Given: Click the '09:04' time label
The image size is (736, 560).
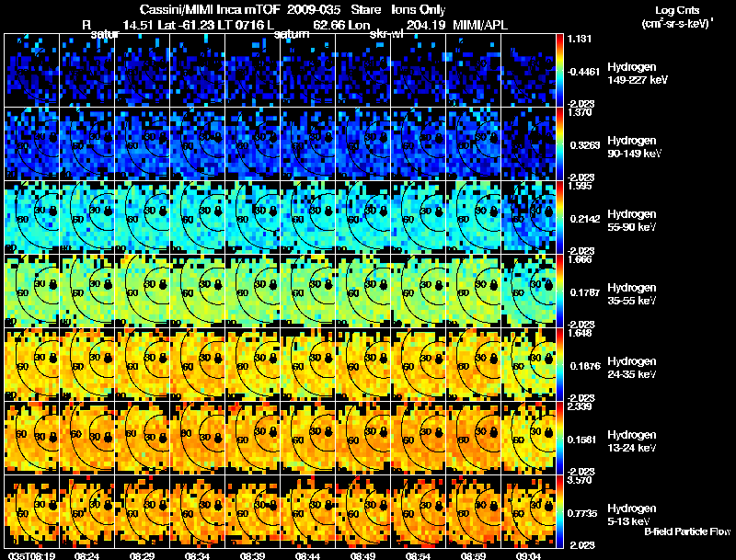Looking at the screenshot, I should (x=528, y=555).
